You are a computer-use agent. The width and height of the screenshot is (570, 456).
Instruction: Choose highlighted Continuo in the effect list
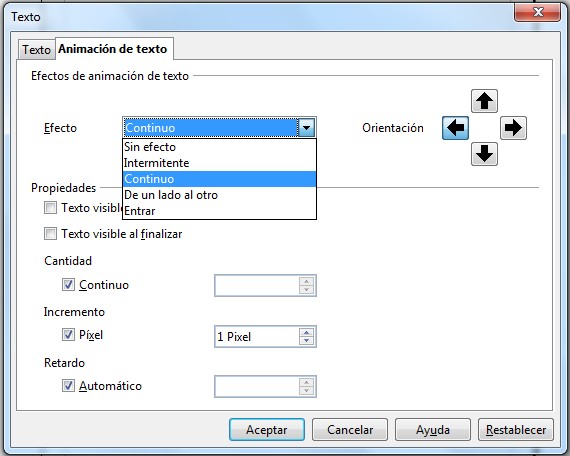220,179
